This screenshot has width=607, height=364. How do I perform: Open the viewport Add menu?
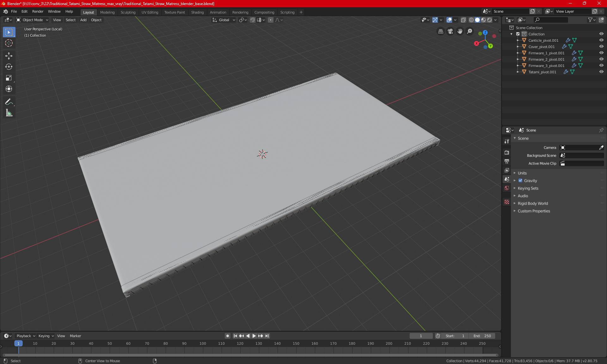(83, 20)
